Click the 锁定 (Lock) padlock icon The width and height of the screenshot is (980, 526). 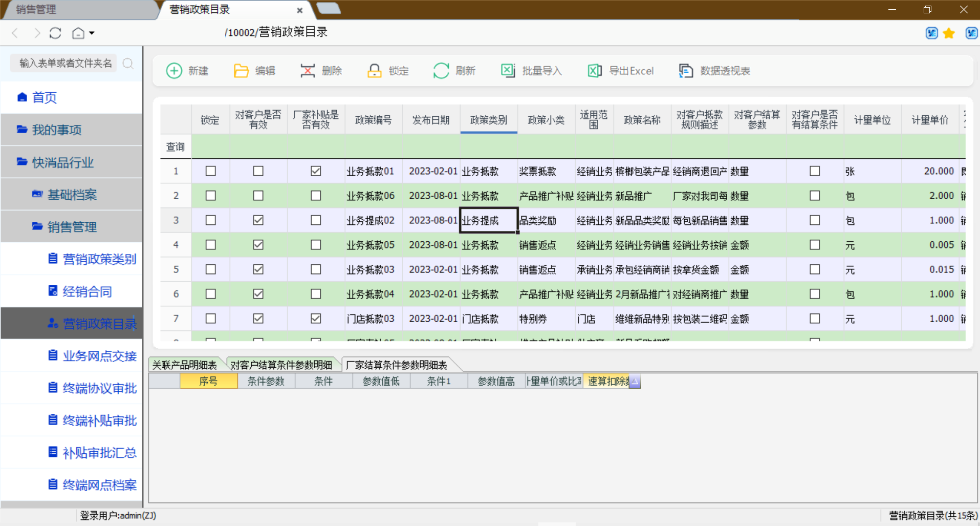pos(375,71)
